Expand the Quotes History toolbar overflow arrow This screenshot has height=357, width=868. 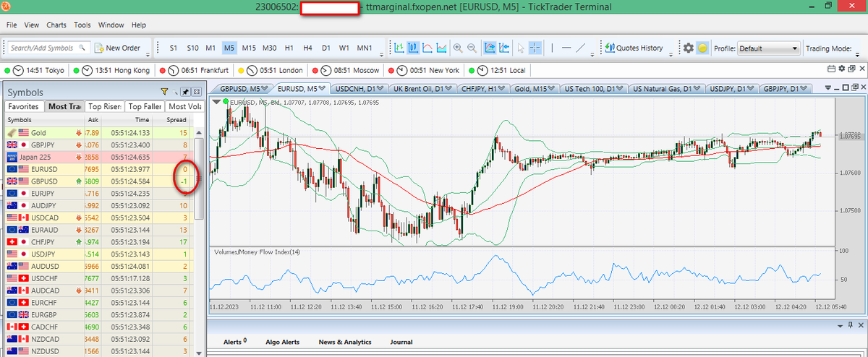pos(673,54)
